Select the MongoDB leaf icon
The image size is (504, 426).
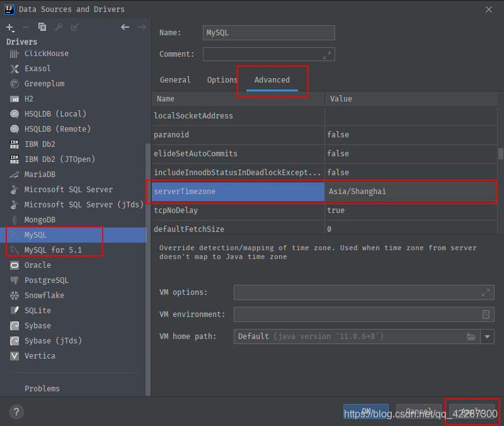(14, 220)
